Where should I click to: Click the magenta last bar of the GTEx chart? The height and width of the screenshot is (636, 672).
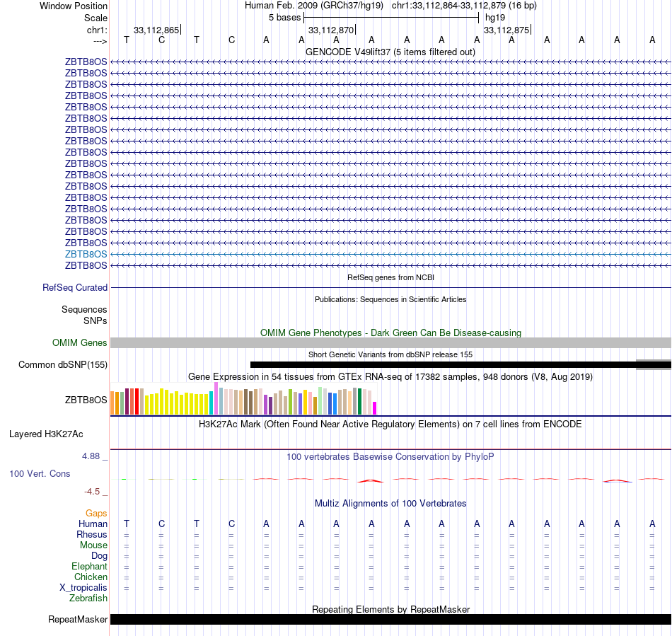coord(375,408)
